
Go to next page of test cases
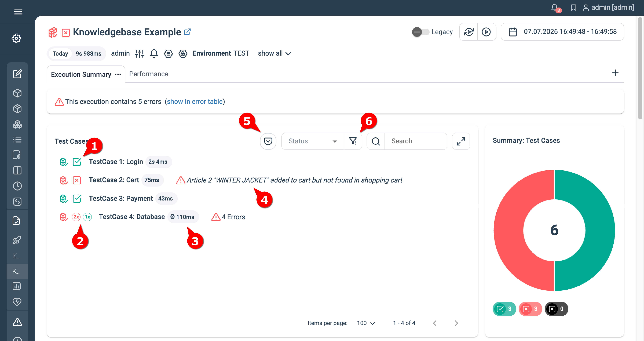click(x=456, y=323)
